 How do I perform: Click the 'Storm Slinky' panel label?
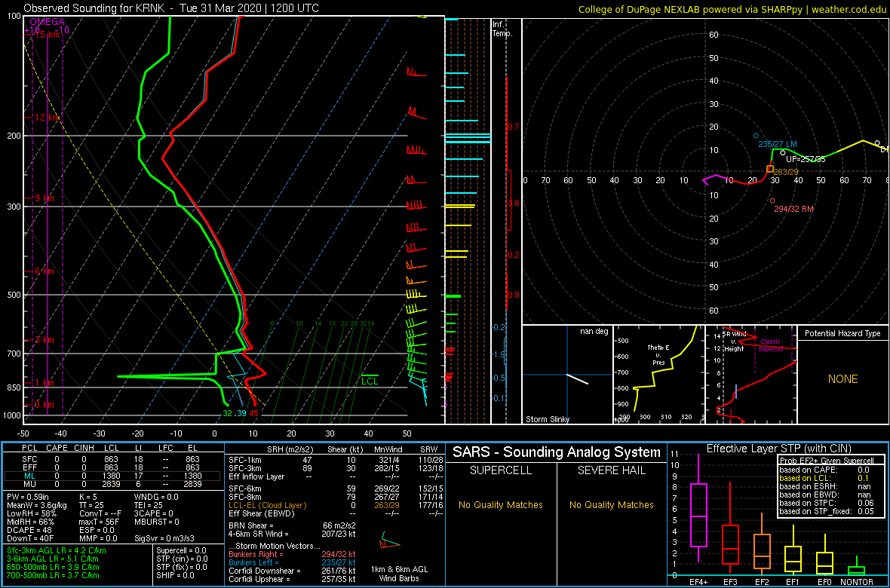click(x=547, y=419)
